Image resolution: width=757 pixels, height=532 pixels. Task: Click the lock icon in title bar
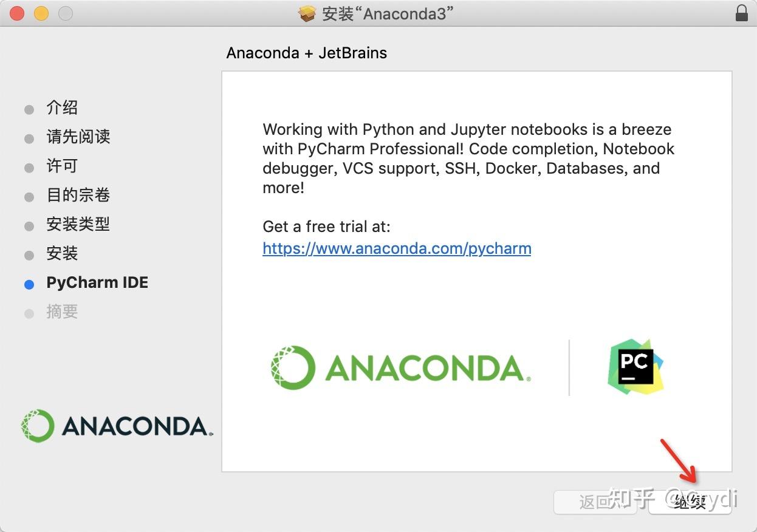pyautogui.click(x=741, y=13)
